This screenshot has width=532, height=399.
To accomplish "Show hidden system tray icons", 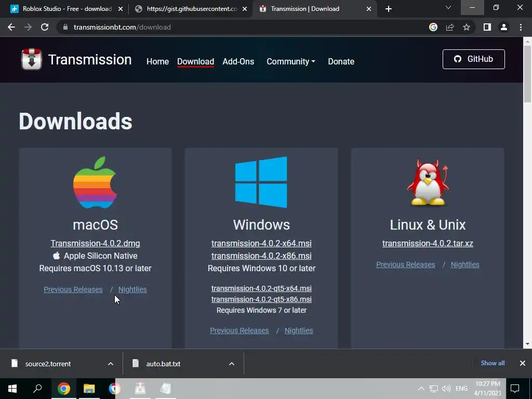I will click(421, 389).
